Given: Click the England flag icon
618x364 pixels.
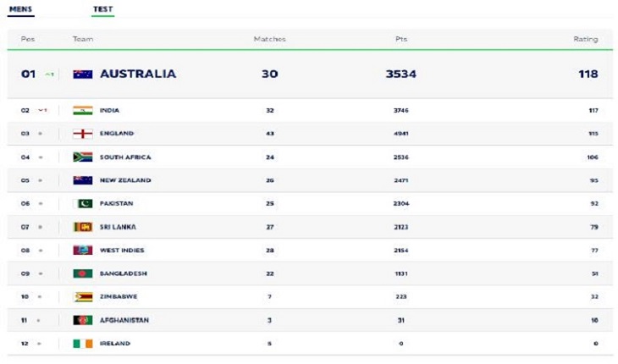Looking at the screenshot, I should tap(83, 134).
